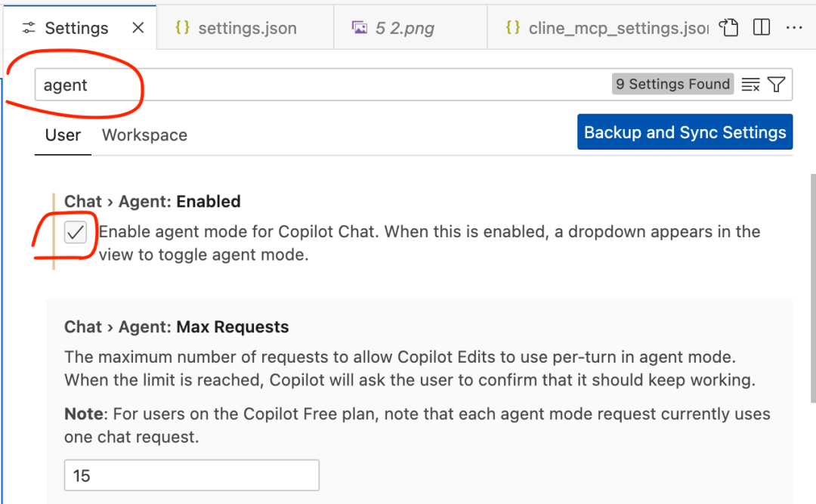
Task: Open Settings JSON file icon in editor toolbar
Action: (x=728, y=28)
